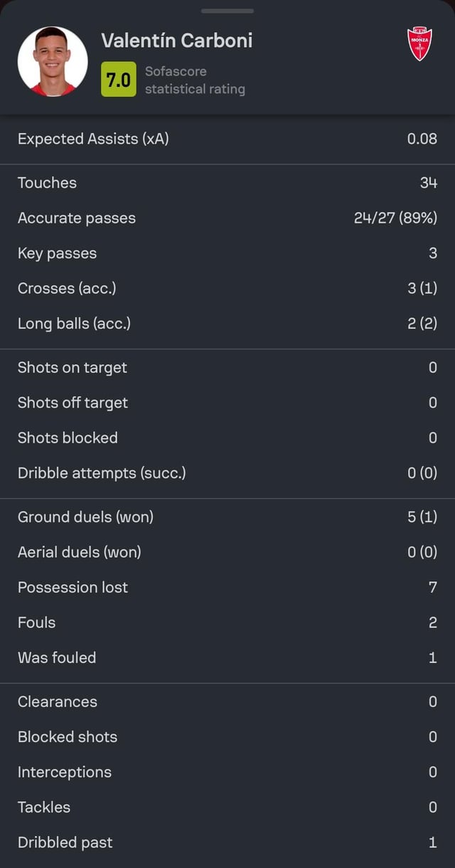The height and width of the screenshot is (868, 455).
Task: Tap the Interceptions stat row
Action: tap(227, 773)
